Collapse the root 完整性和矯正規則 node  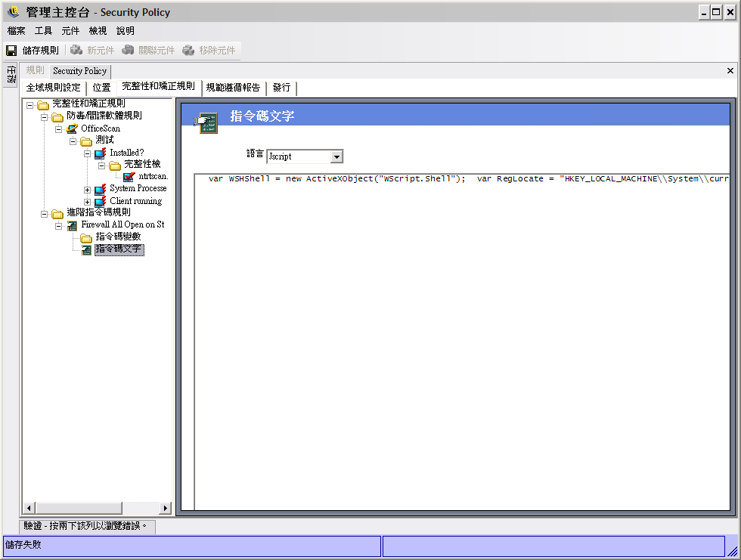point(29,105)
